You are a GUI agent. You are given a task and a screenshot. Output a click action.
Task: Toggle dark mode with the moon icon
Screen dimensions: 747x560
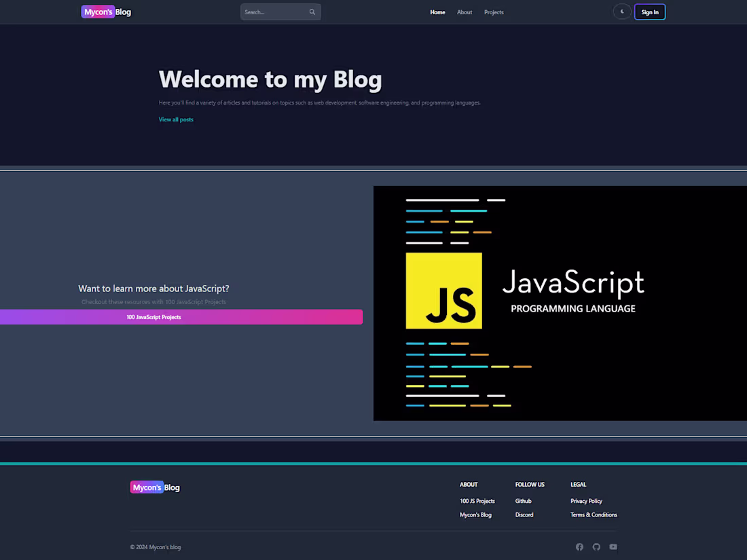pyautogui.click(x=622, y=12)
